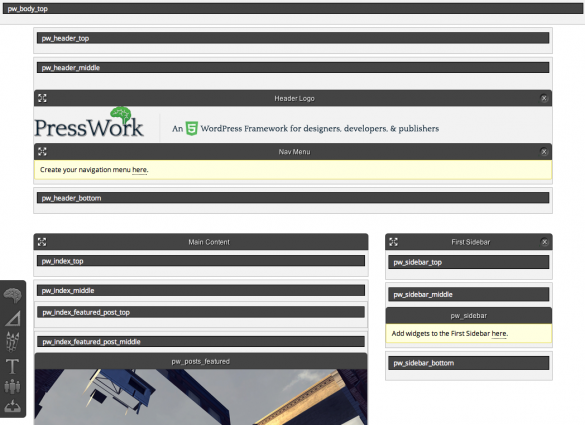Image resolution: width=585 pixels, height=425 pixels.
Task: Select the pw_header_middle hook bar
Action: 293,68
